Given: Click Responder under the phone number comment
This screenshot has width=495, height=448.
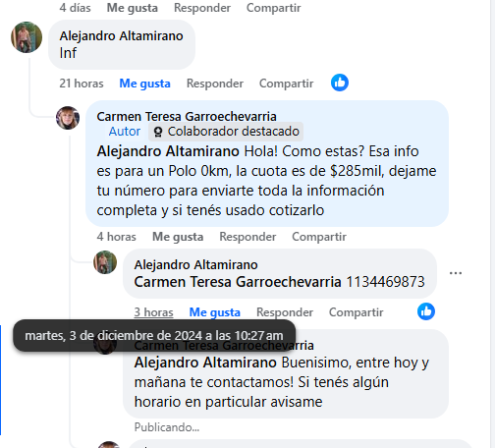Looking at the screenshot, I should [285, 312].
